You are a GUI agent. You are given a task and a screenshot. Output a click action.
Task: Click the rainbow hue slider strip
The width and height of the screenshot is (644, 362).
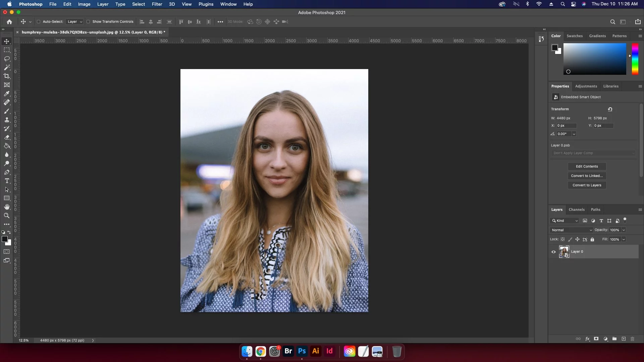[635, 59]
